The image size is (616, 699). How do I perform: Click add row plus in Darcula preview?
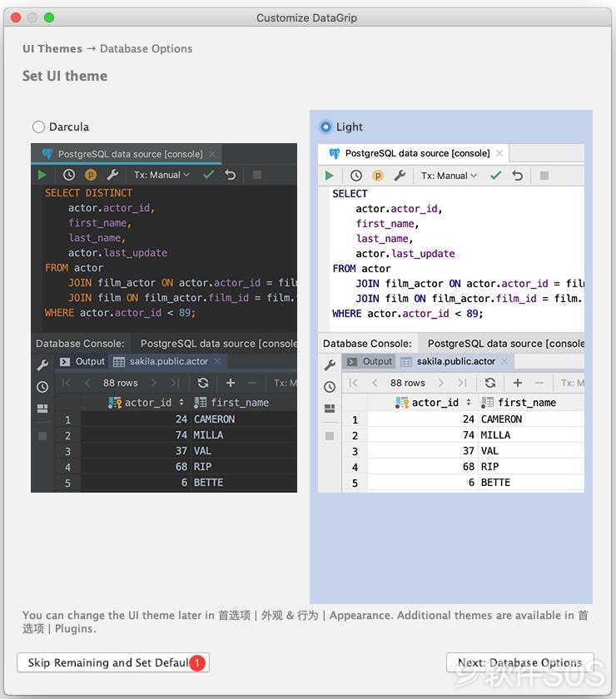point(230,383)
